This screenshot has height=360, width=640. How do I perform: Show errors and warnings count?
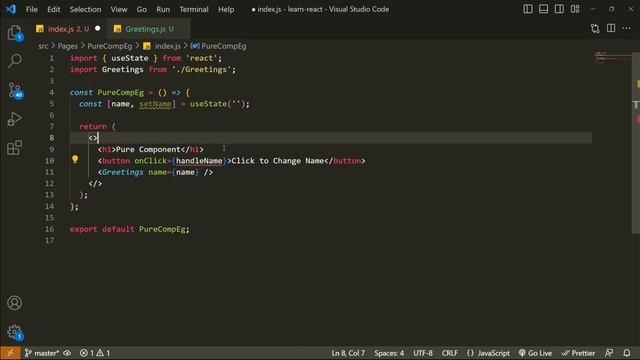(x=95, y=353)
